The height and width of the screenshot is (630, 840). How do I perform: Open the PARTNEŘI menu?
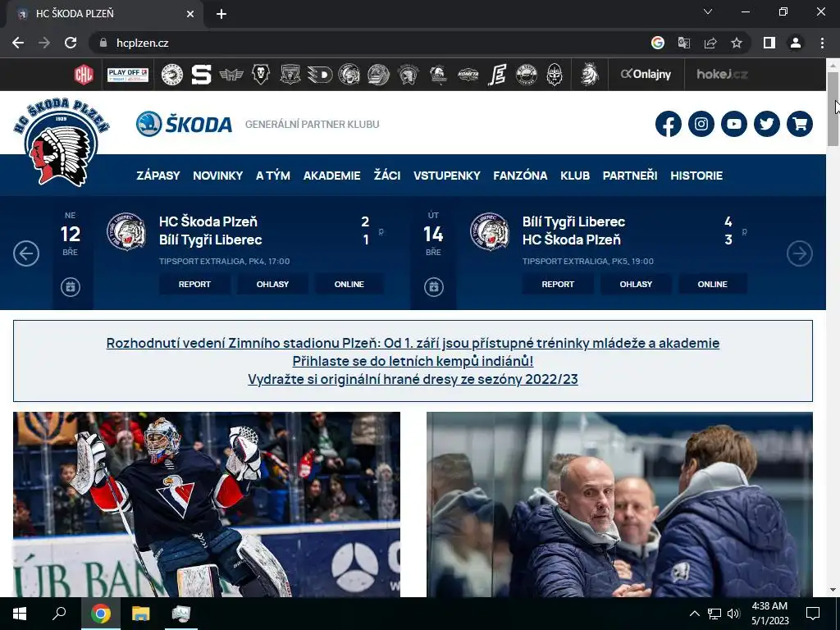(x=630, y=176)
